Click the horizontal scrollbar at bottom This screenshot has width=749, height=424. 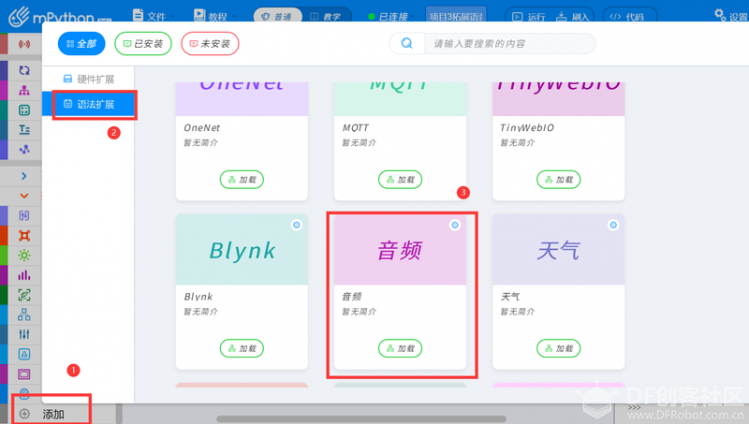(361, 419)
